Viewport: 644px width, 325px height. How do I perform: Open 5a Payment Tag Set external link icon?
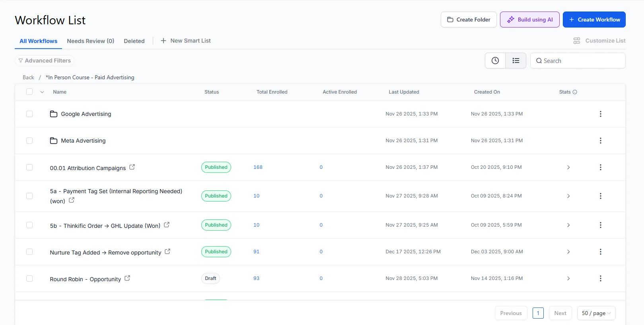pos(72,200)
